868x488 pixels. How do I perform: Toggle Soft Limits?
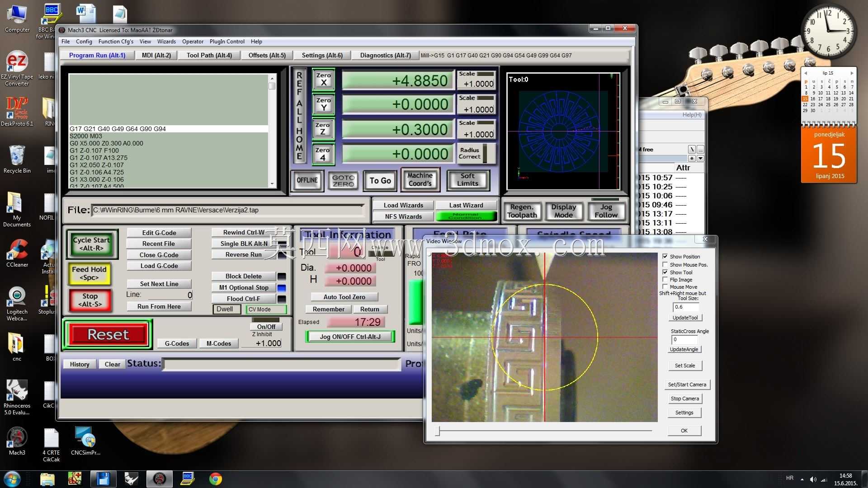click(468, 180)
